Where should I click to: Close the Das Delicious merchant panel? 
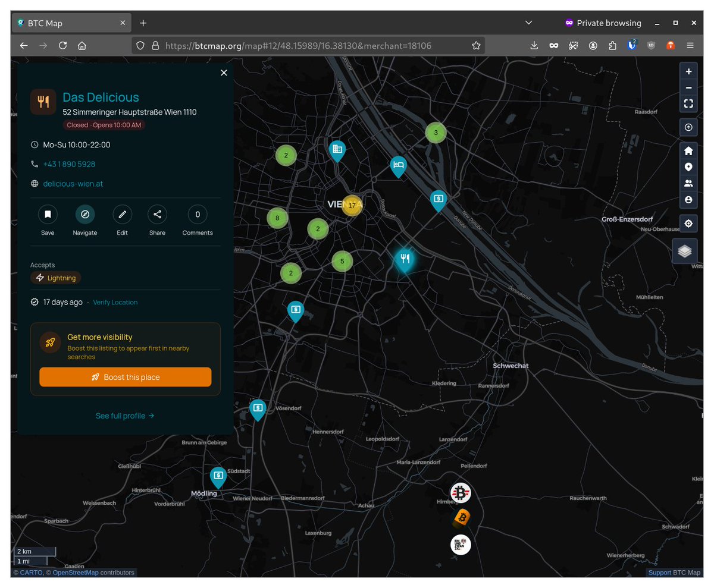224,73
